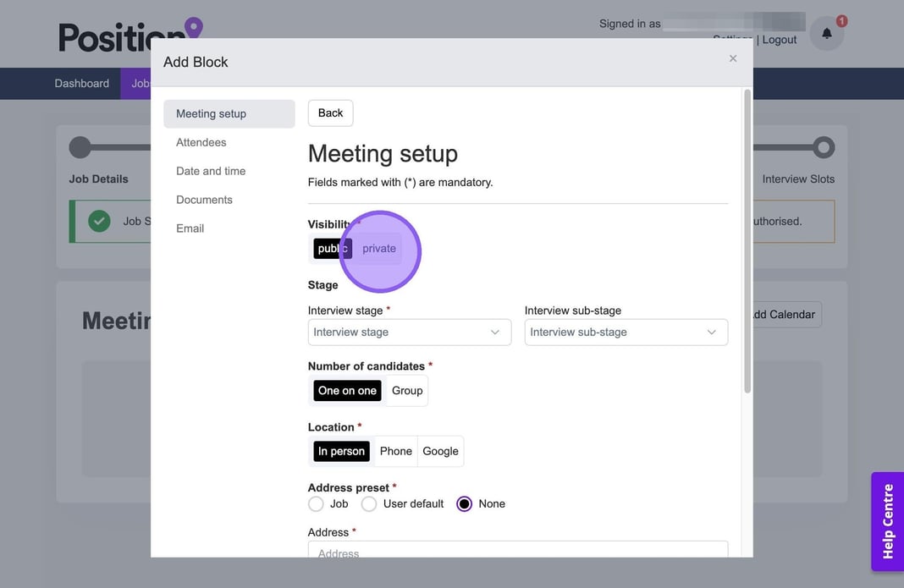Choose the One on one option

pyautogui.click(x=347, y=391)
